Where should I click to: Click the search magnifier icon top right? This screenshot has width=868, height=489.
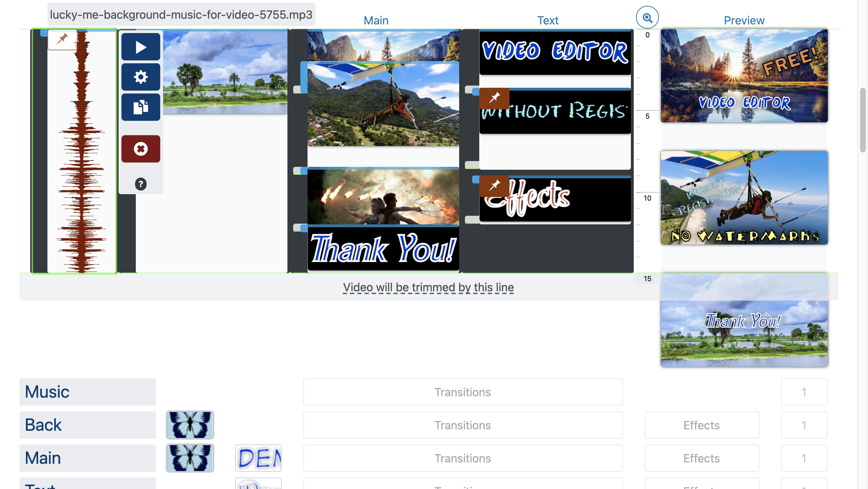[x=647, y=17]
